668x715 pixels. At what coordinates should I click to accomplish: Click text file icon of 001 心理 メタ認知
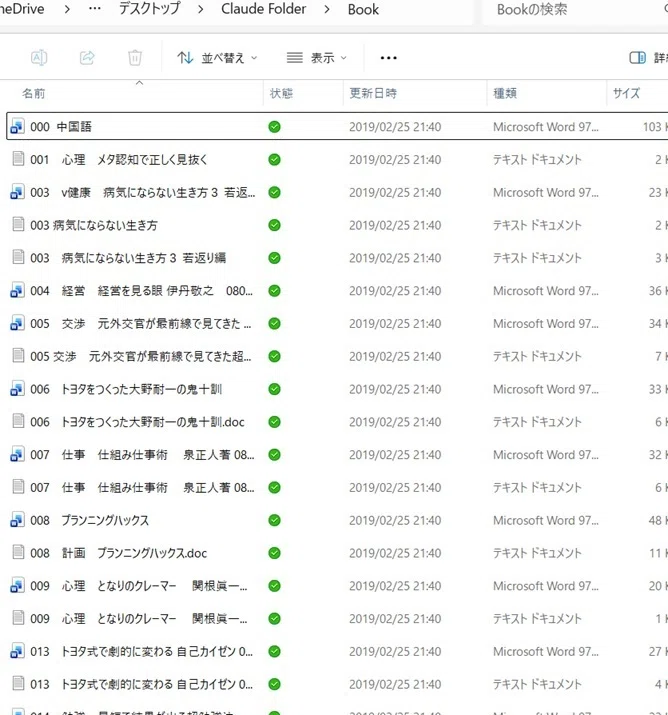tap(18, 159)
